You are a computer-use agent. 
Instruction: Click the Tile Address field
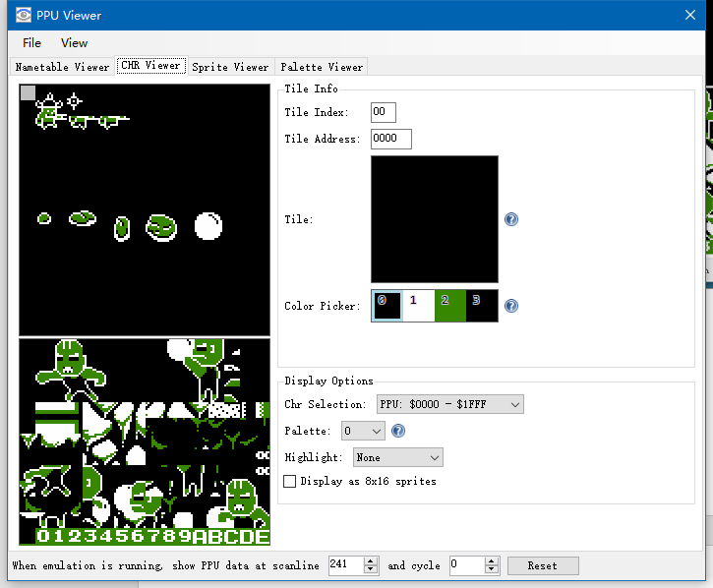391,139
